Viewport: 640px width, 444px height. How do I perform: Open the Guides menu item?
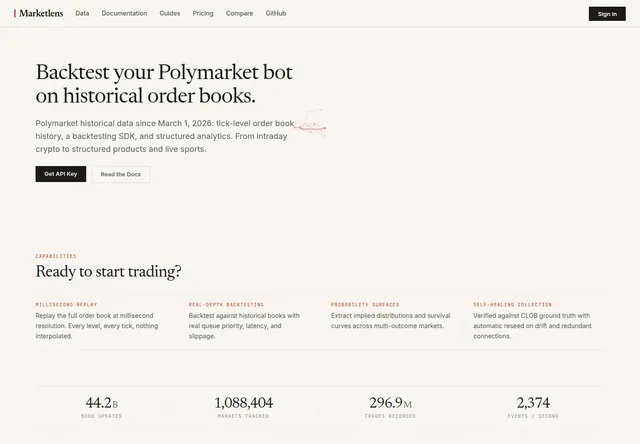coord(169,13)
